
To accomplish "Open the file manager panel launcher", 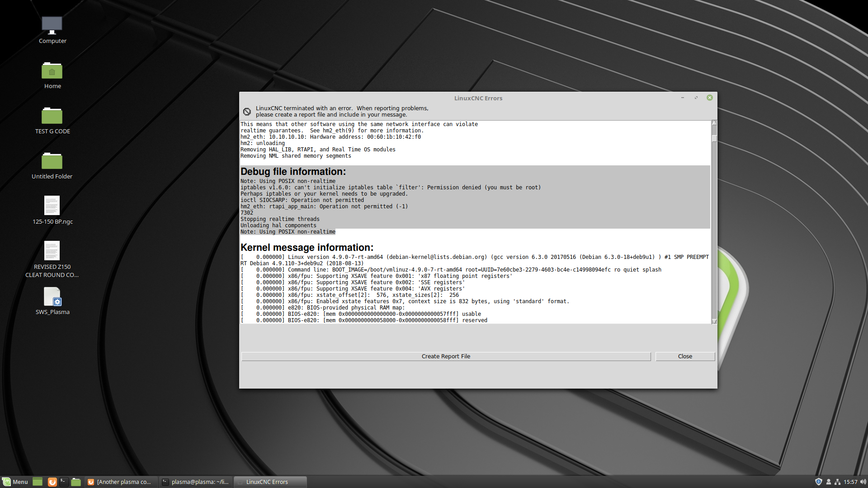I will pyautogui.click(x=76, y=482).
